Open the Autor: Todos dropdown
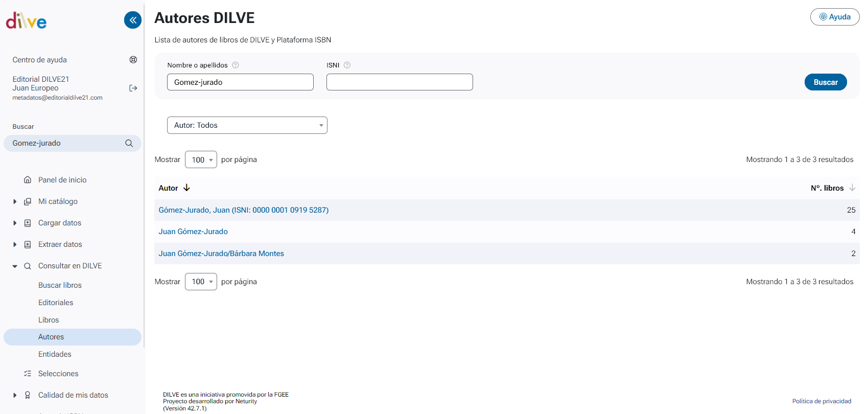 247,125
